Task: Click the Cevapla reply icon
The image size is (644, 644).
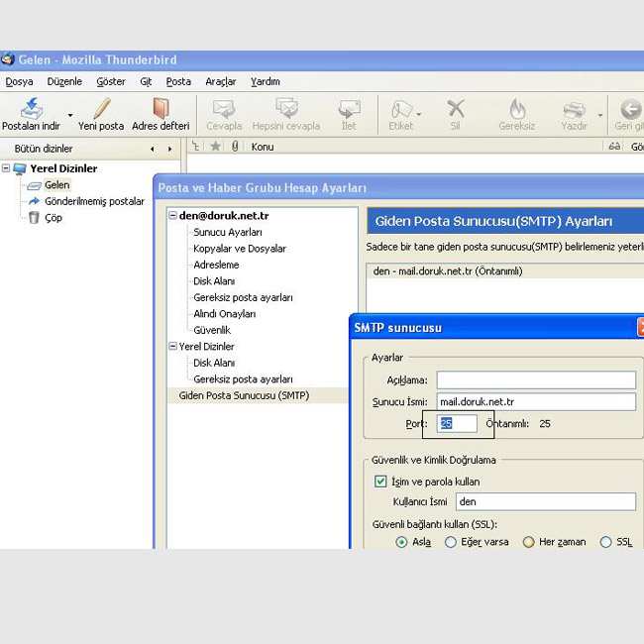Action: 224,108
